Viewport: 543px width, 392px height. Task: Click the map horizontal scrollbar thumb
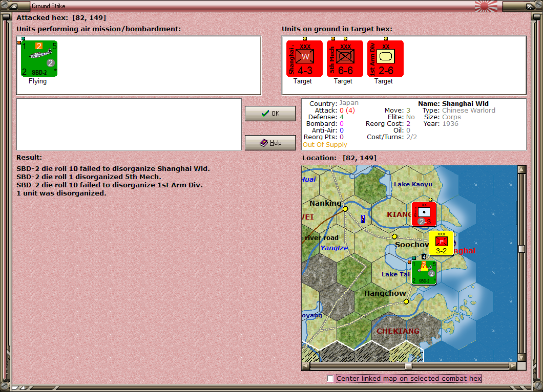pyautogui.click(x=409, y=366)
